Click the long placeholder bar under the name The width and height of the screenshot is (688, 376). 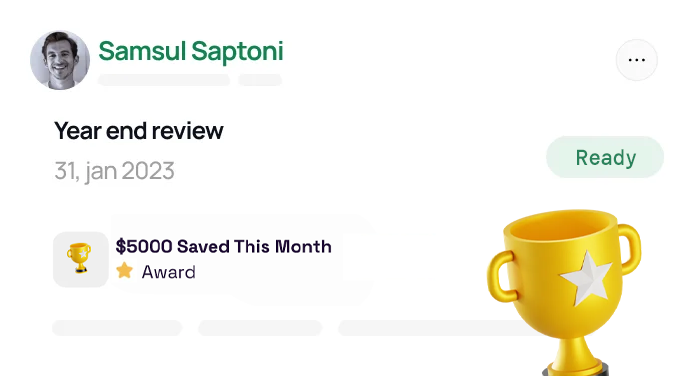[x=164, y=80]
